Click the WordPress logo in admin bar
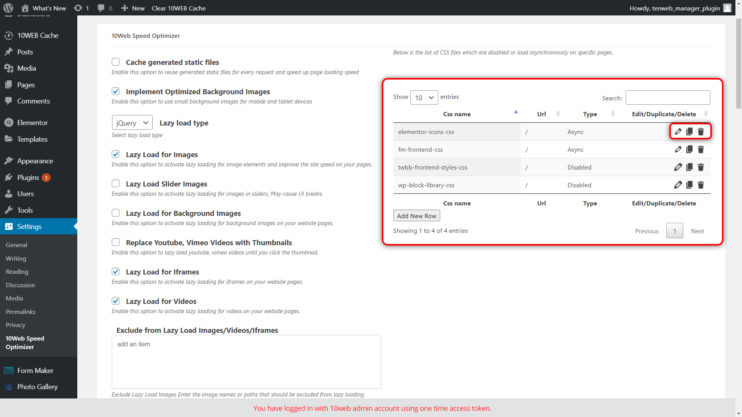 pyautogui.click(x=8, y=8)
